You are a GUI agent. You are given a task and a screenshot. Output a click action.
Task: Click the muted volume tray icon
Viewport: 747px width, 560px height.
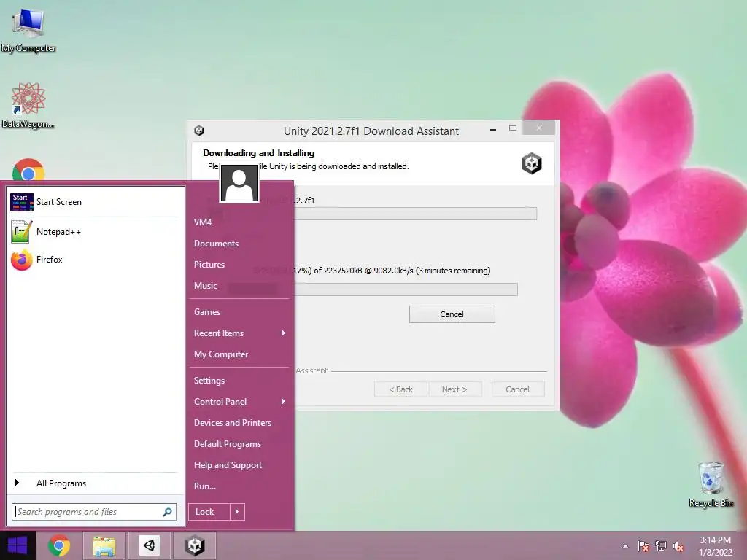point(678,546)
